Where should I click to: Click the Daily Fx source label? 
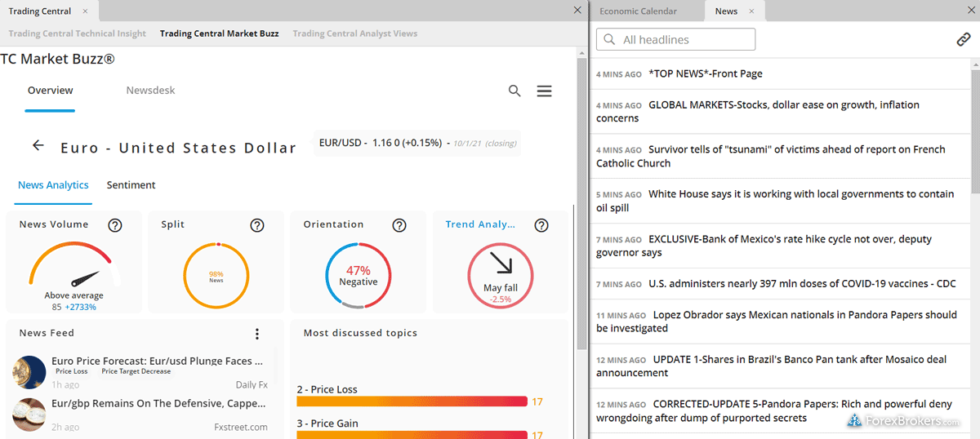252,384
